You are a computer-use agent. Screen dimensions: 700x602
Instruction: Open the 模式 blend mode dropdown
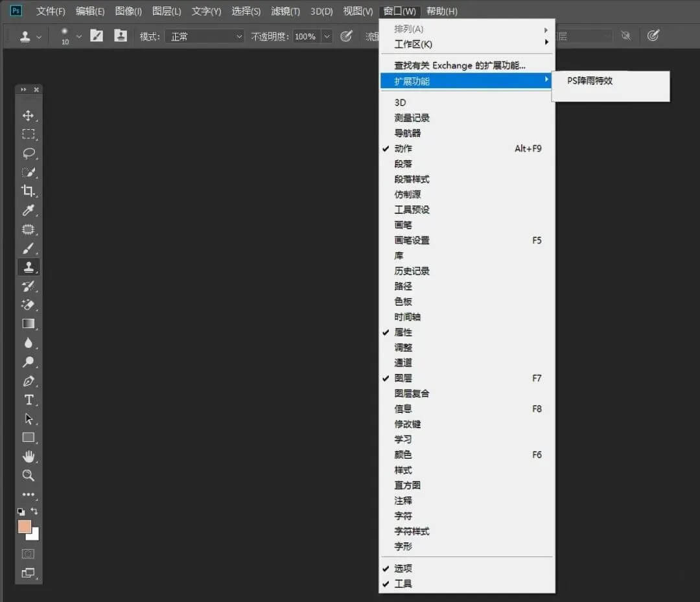[x=205, y=36]
